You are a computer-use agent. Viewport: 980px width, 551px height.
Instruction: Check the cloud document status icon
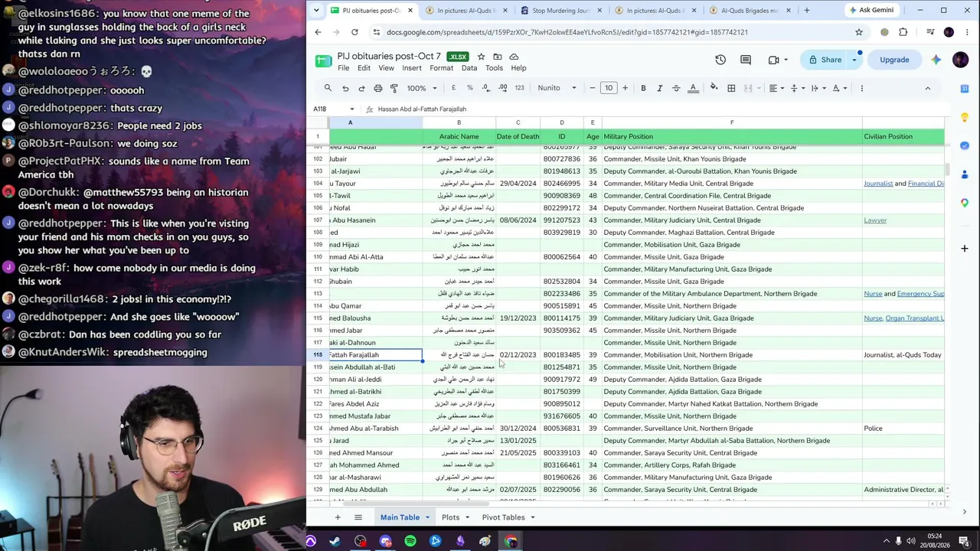click(514, 57)
